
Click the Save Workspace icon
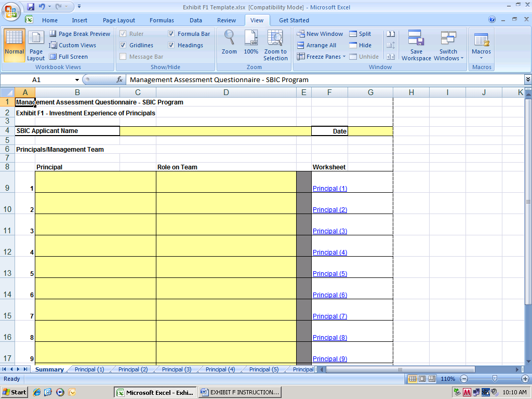[416, 38]
